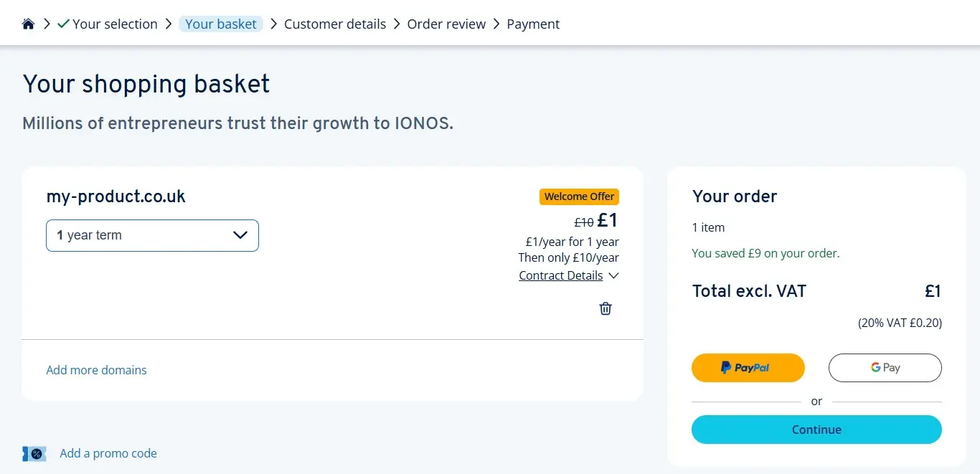Screen dimensions: 980x474
Task: Go to the Customer details step
Action: (x=335, y=24)
